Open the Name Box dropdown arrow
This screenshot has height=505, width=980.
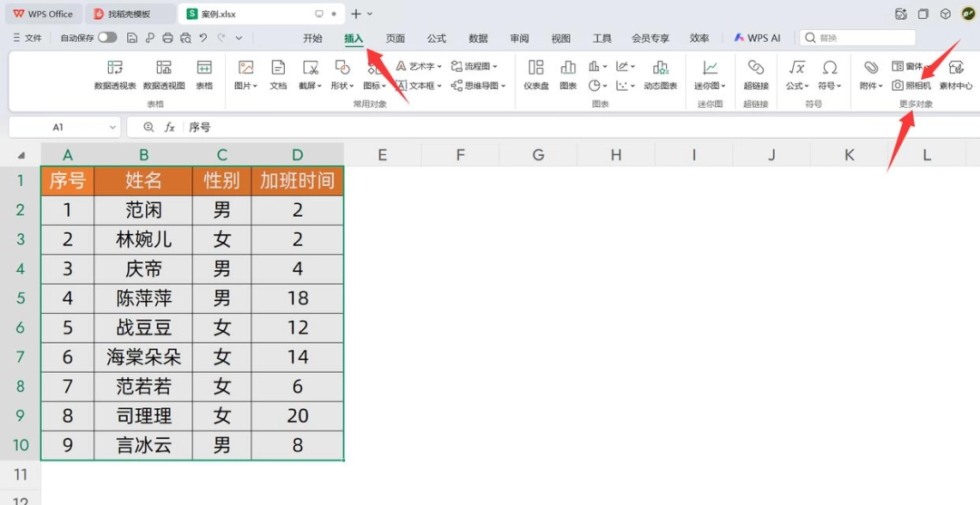coord(113,127)
